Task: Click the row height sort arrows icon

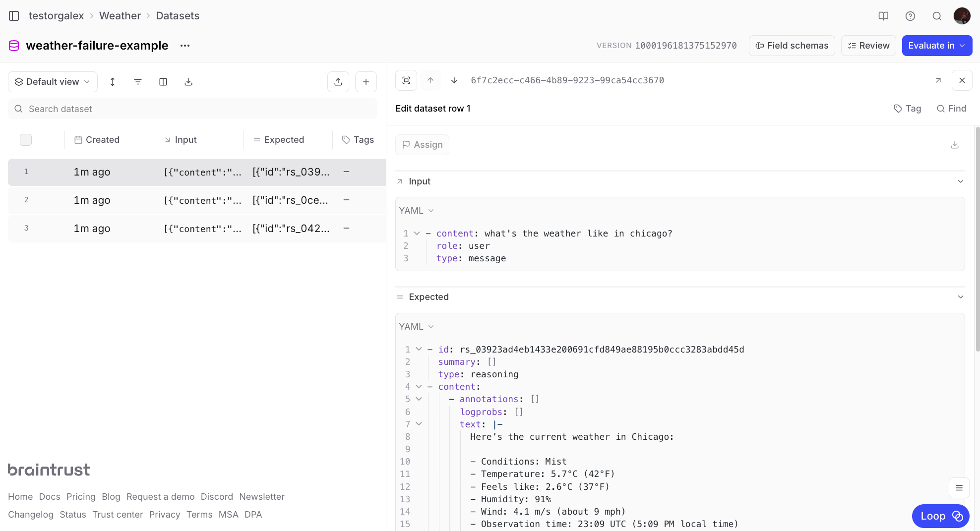Action: 113,82
